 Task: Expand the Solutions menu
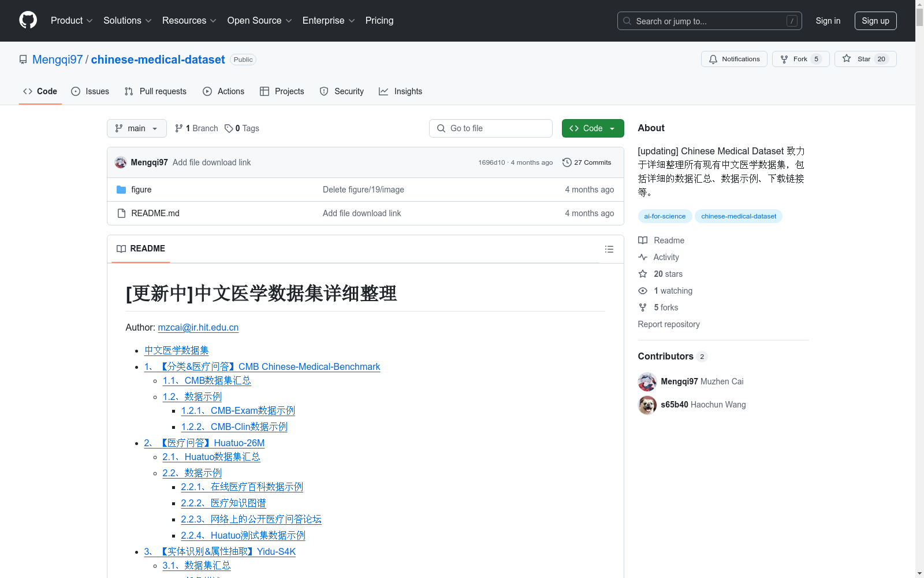tap(128, 20)
